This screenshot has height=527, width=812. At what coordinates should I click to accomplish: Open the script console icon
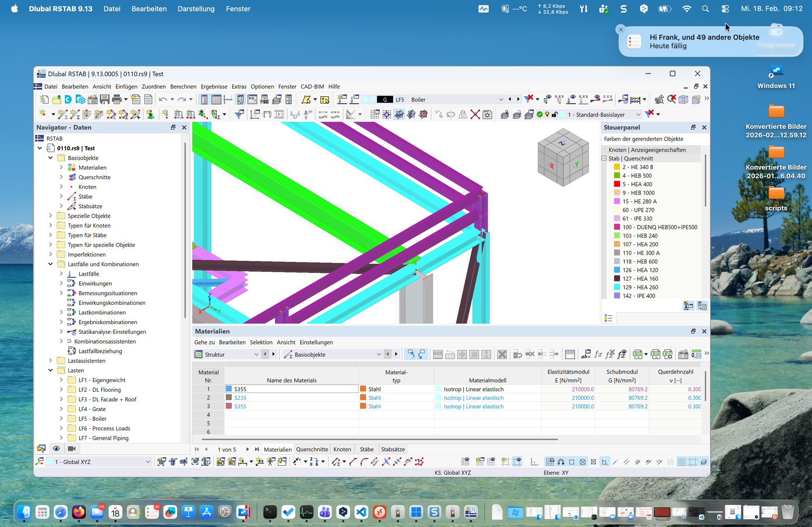(252, 100)
